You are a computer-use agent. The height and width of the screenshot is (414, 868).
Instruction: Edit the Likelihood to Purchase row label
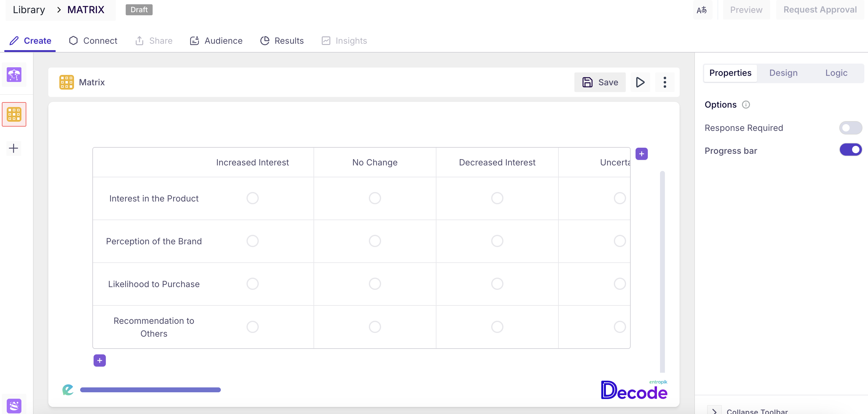154,284
